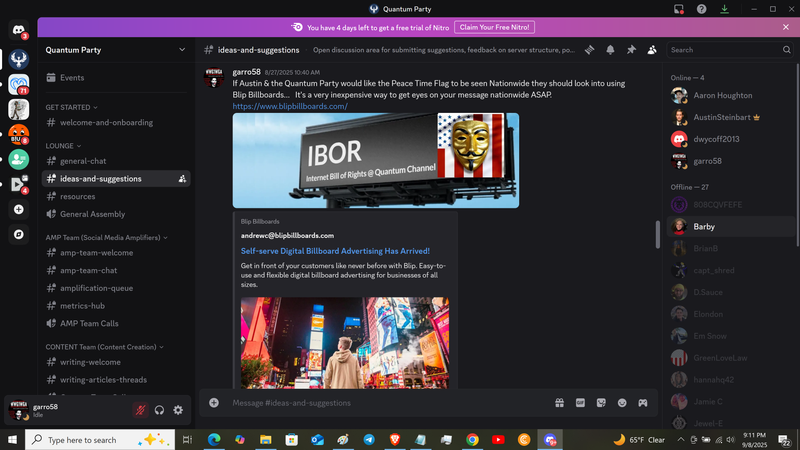Screen dimensions: 800x450
Task: Click Add a Server plus icon
Action: point(18,209)
